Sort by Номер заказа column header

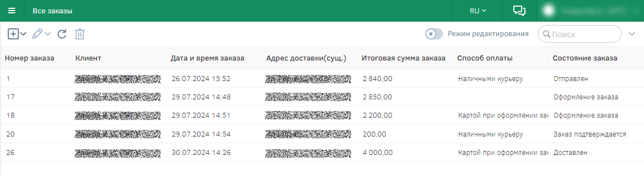click(30, 58)
